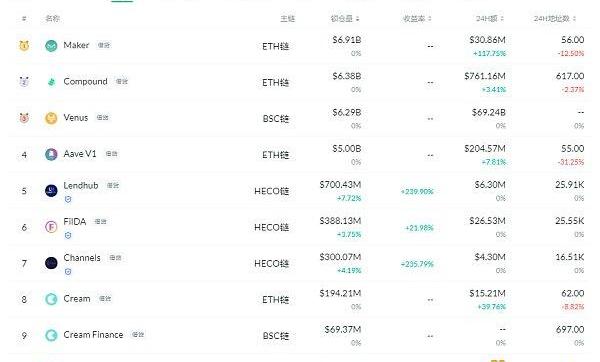Click the shield badge under FilDA

68,235
